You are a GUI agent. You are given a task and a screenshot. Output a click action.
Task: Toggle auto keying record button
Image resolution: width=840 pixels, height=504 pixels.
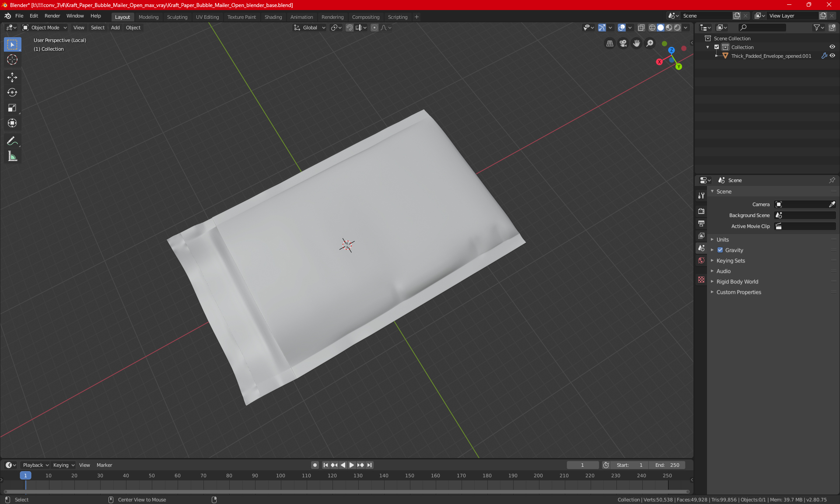coord(315,465)
